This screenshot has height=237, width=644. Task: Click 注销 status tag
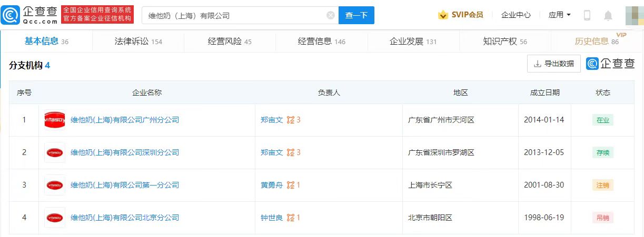tap(602, 185)
